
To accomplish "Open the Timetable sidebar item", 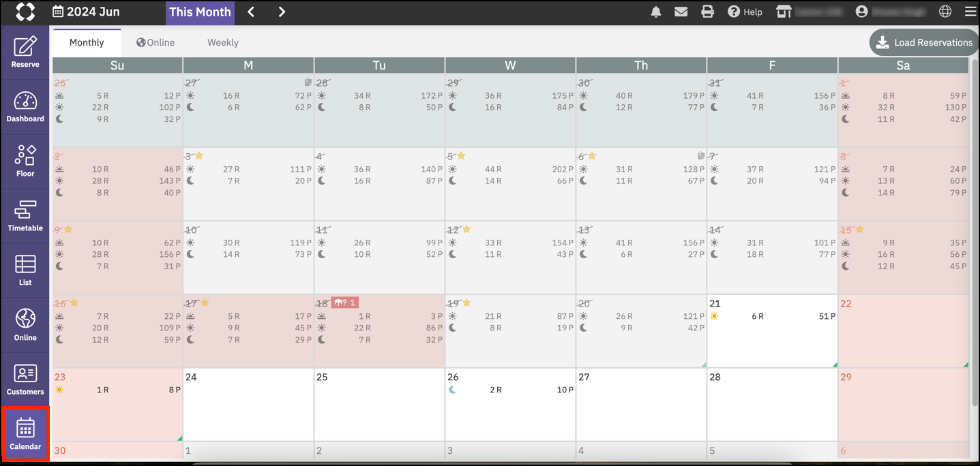I will (x=25, y=216).
